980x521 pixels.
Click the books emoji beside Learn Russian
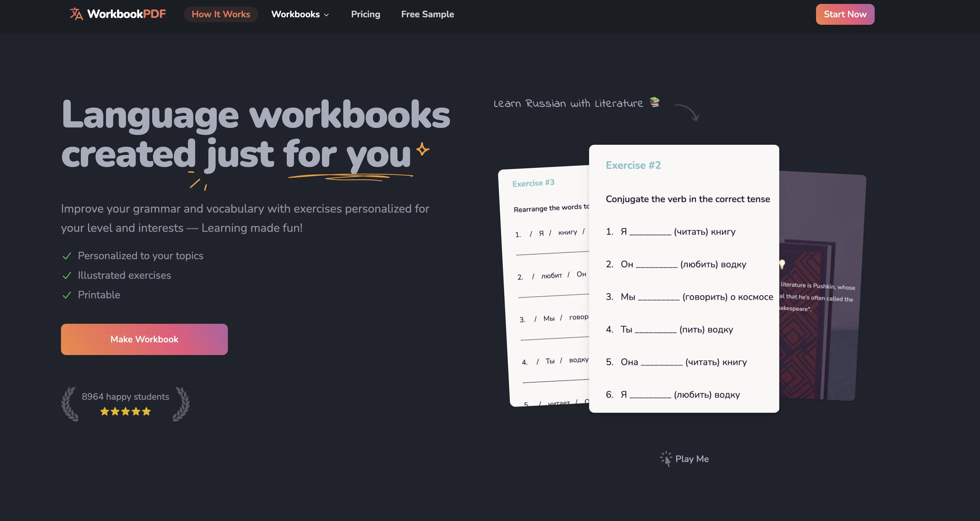click(x=654, y=102)
